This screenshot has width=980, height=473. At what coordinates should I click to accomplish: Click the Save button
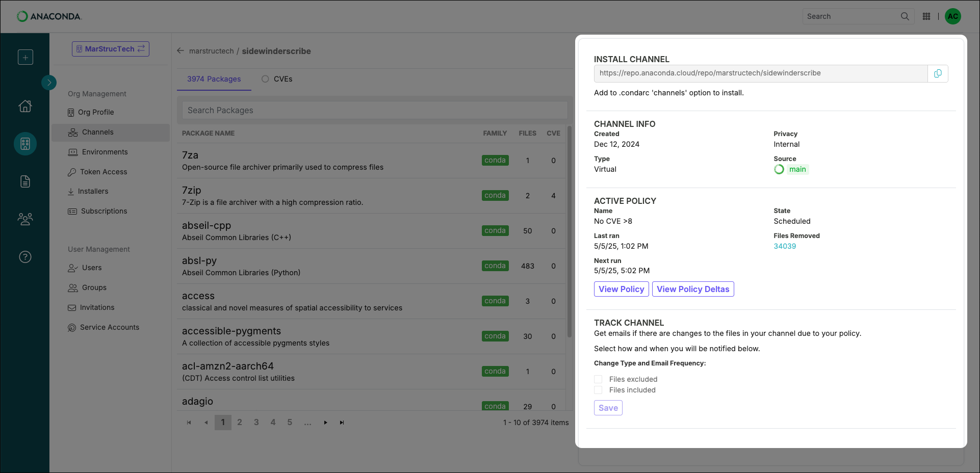click(x=608, y=408)
